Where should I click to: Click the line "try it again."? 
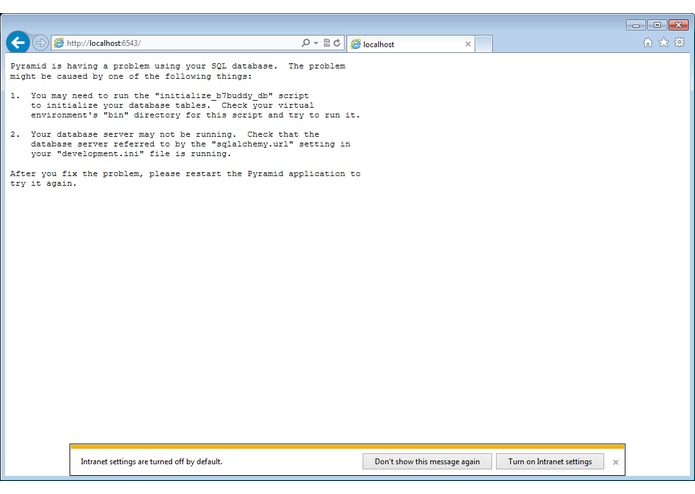click(x=43, y=183)
